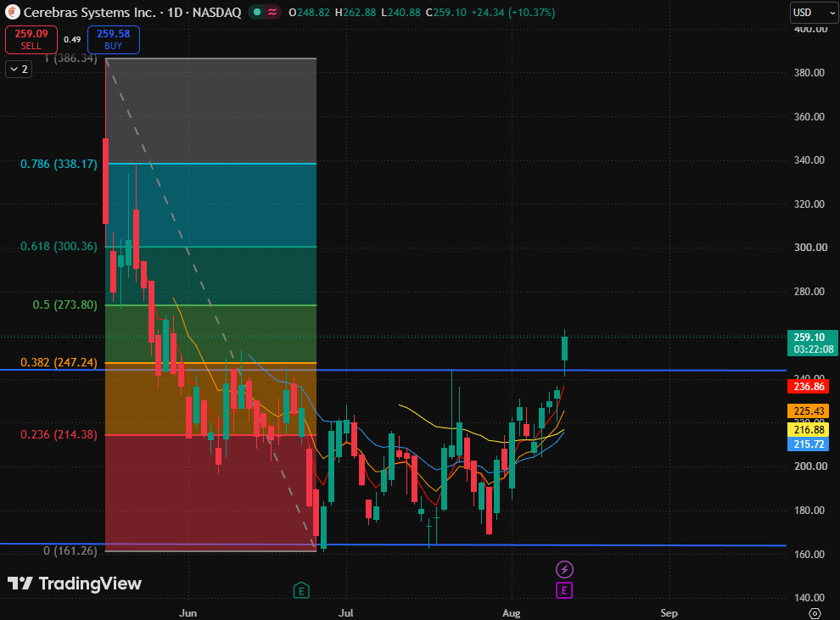
Task: Select the 0.236 (214.38) Fibonacci label
Action: (x=59, y=434)
